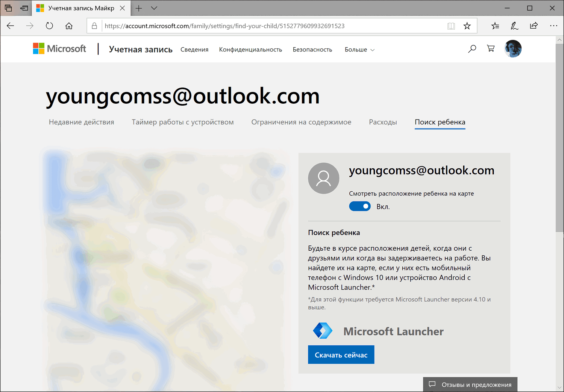
Task: Open the tab list dropdown chevron
Action: click(x=154, y=8)
